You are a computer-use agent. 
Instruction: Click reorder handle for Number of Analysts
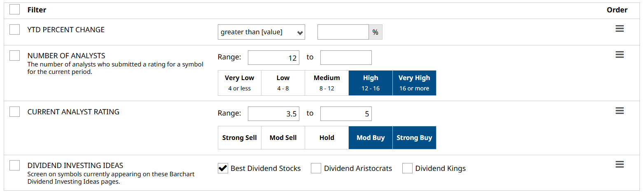coord(619,54)
